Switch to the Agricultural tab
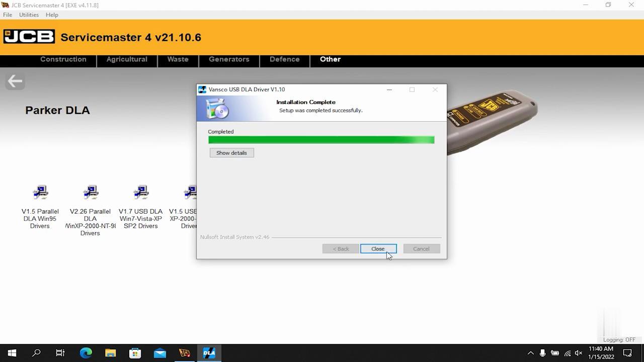Screen dimensions: 644x362 point(127,59)
